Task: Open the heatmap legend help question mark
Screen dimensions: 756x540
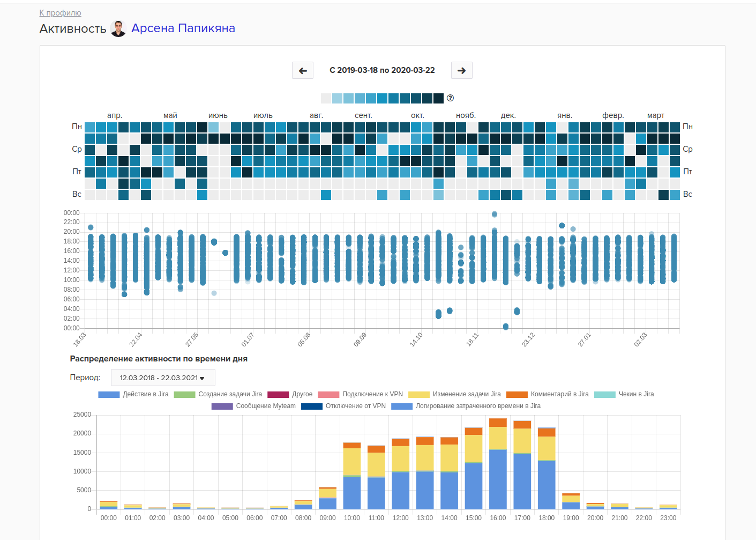Action: (x=450, y=98)
